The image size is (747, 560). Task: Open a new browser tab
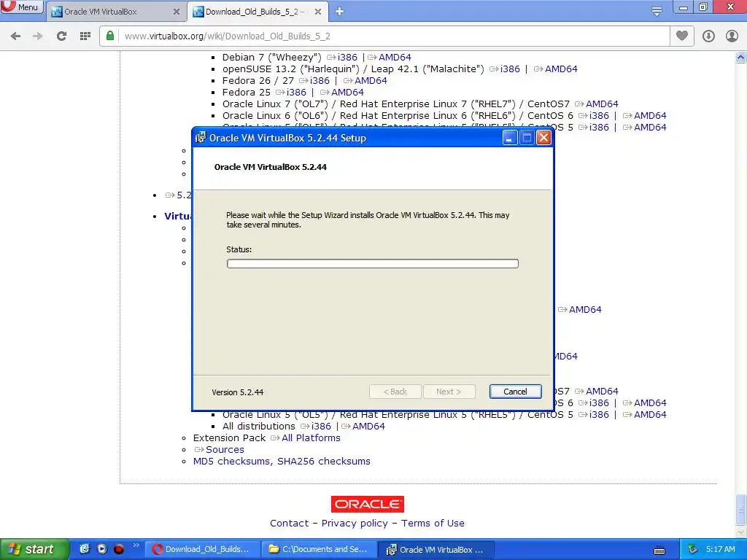click(339, 12)
